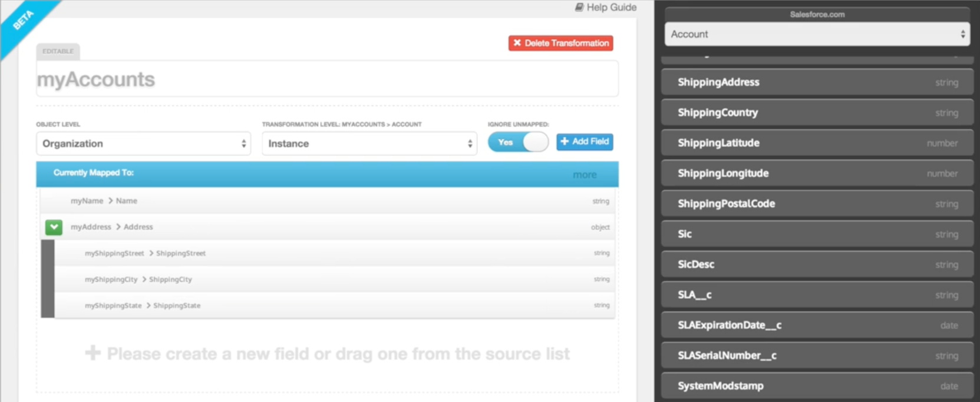This screenshot has width=980, height=402.
Task: Open the Transformation Level Instance dropdown
Action: [369, 144]
